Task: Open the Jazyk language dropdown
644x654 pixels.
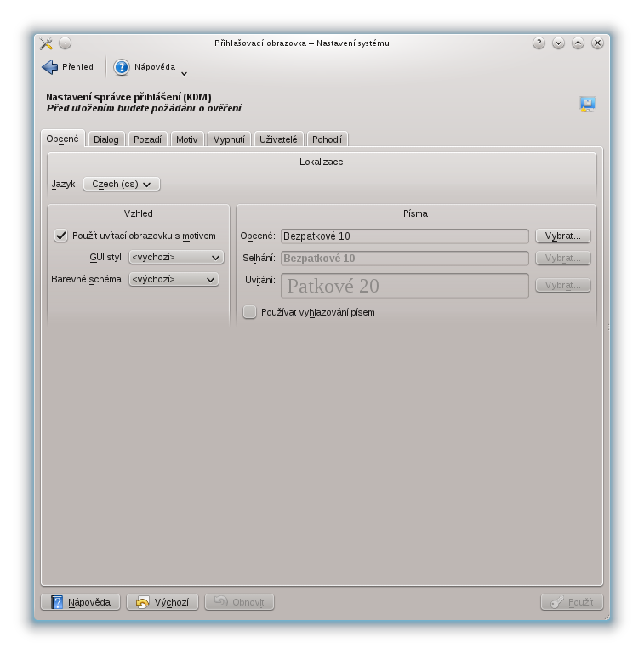Action: click(x=122, y=184)
